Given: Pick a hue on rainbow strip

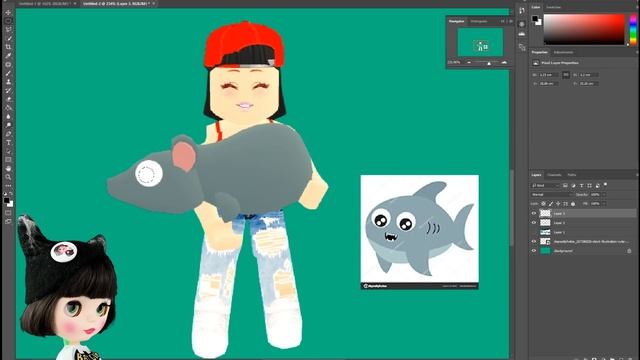Looking at the screenshot, I should click(633, 29).
